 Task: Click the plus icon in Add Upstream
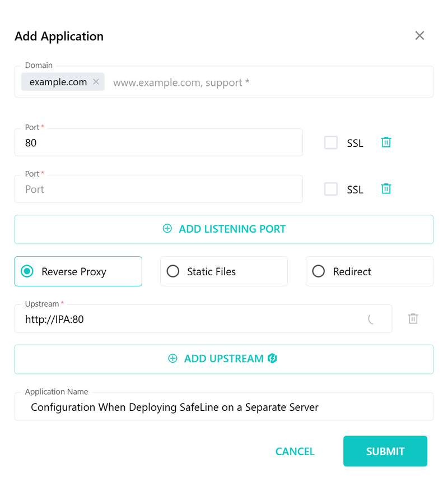(172, 358)
